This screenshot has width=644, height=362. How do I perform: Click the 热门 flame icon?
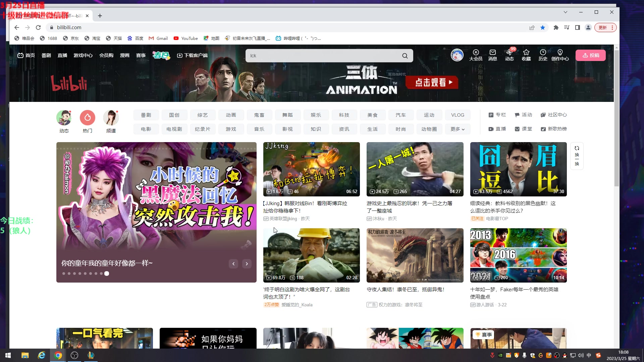(88, 118)
